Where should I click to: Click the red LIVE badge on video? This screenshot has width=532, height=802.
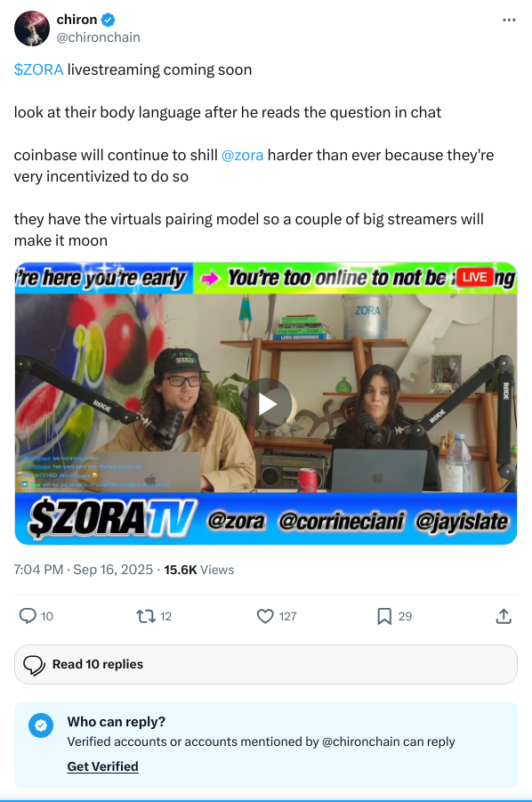[x=475, y=277]
